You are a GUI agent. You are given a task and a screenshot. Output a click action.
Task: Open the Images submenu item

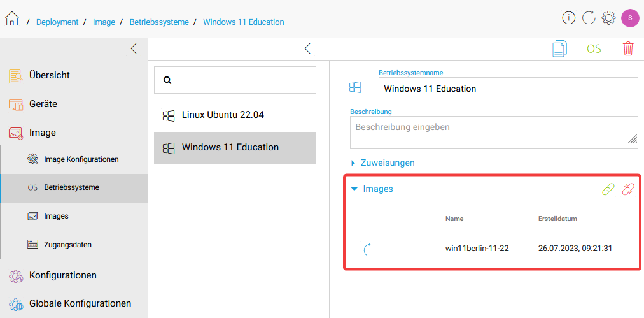[x=56, y=216]
